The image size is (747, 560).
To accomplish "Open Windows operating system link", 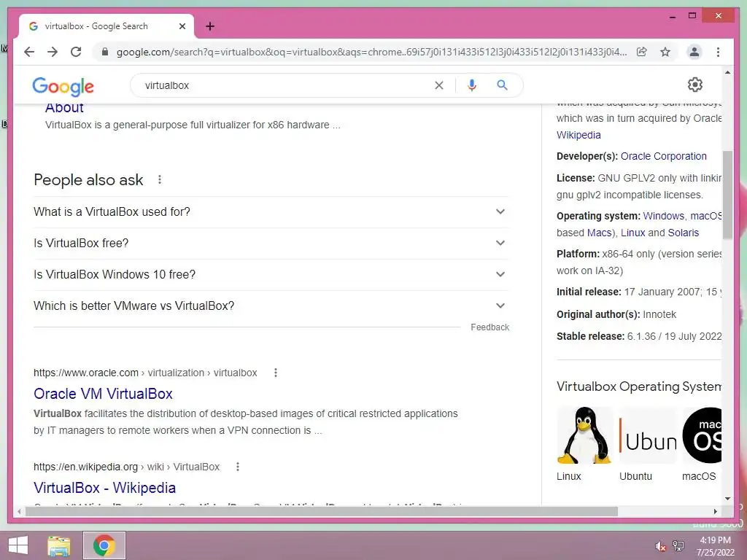I will [663, 216].
